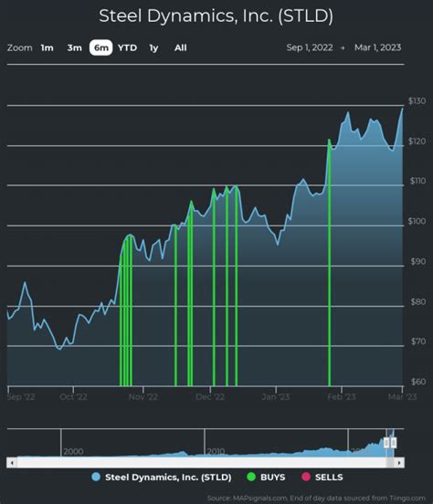The width and height of the screenshot is (433, 504).
Task: Click the navigator left range handle
Action: click(386, 443)
